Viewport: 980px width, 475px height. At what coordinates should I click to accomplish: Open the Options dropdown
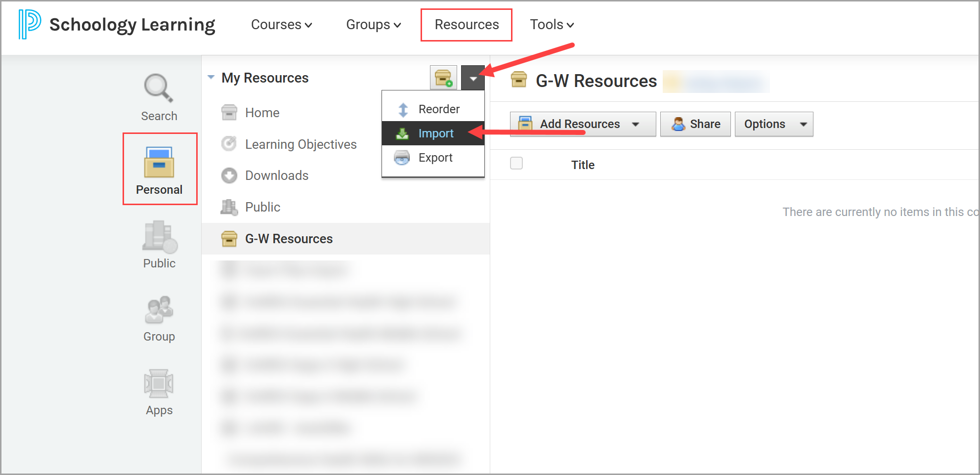(x=774, y=124)
